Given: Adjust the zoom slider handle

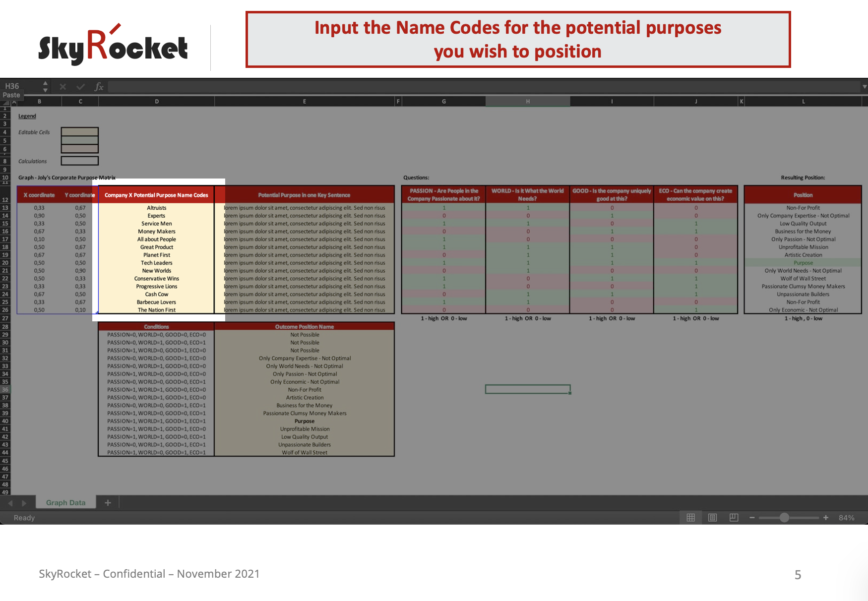Looking at the screenshot, I should (784, 518).
